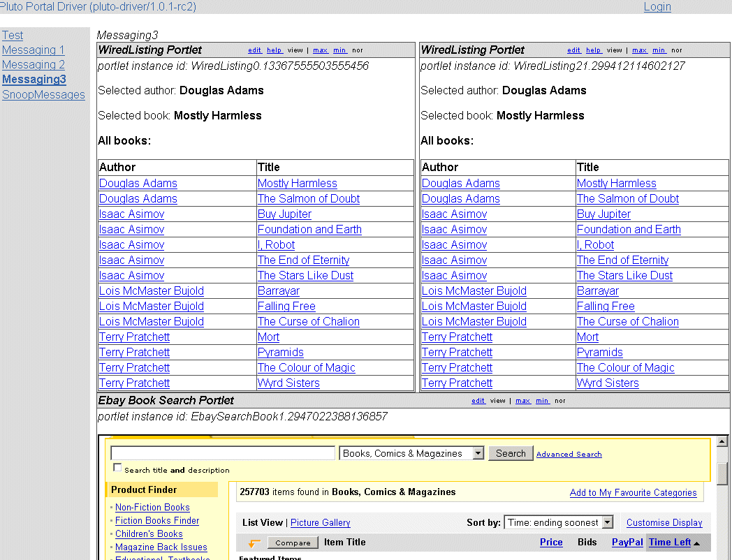
Task: Open Fiction Books Finder link
Action: [157, 520]
